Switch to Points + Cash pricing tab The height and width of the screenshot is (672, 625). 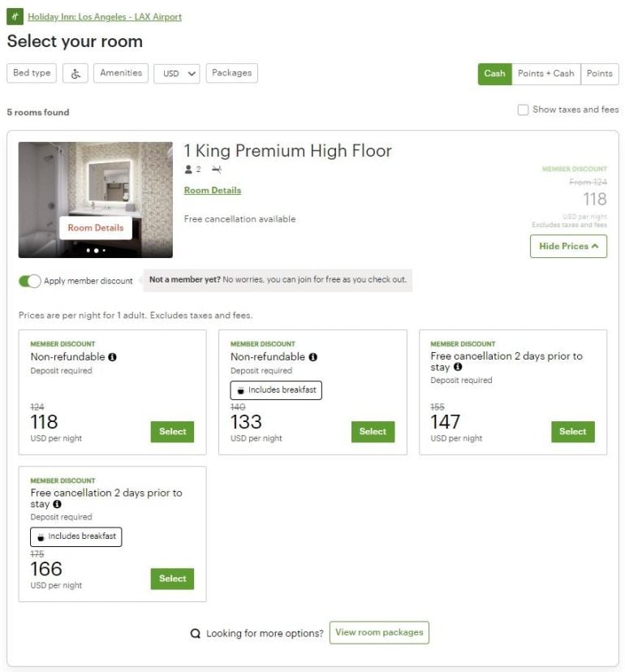[545, 74]
